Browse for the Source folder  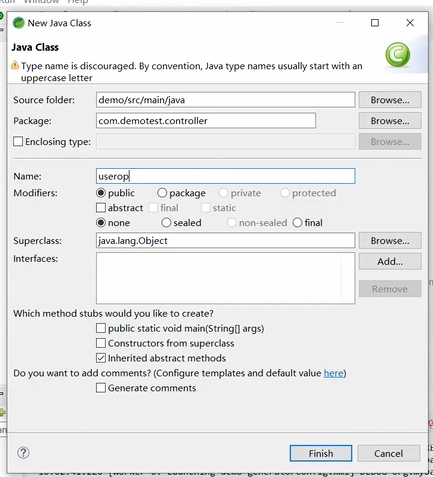[390, 100]
